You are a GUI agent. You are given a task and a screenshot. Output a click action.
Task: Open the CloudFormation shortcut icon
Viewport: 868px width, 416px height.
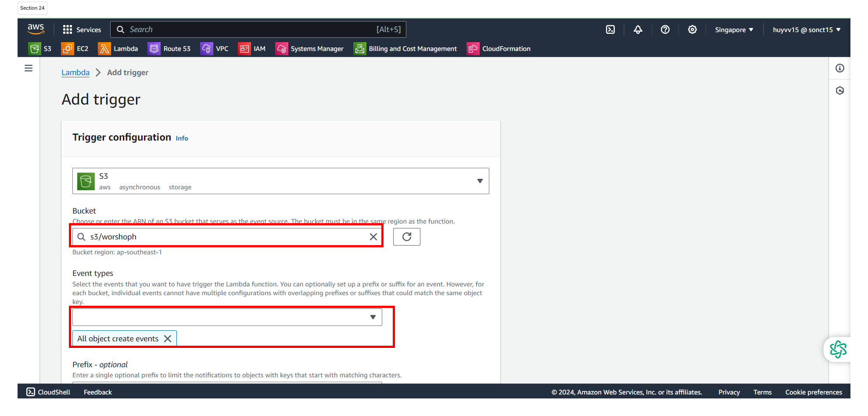pyautogui.click(x=473, y=49)
